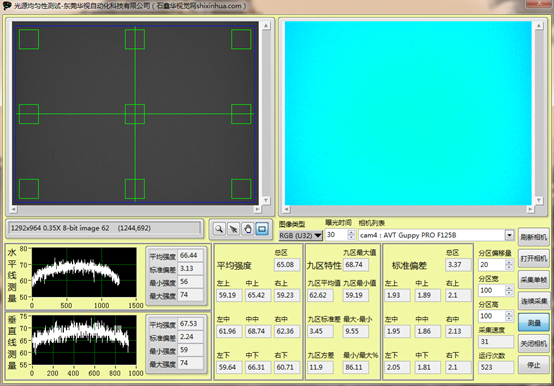Click the left image's scroll-up arrow
Image resolution: width=554 pixels, height=386 pixels.
click(266, 25)
